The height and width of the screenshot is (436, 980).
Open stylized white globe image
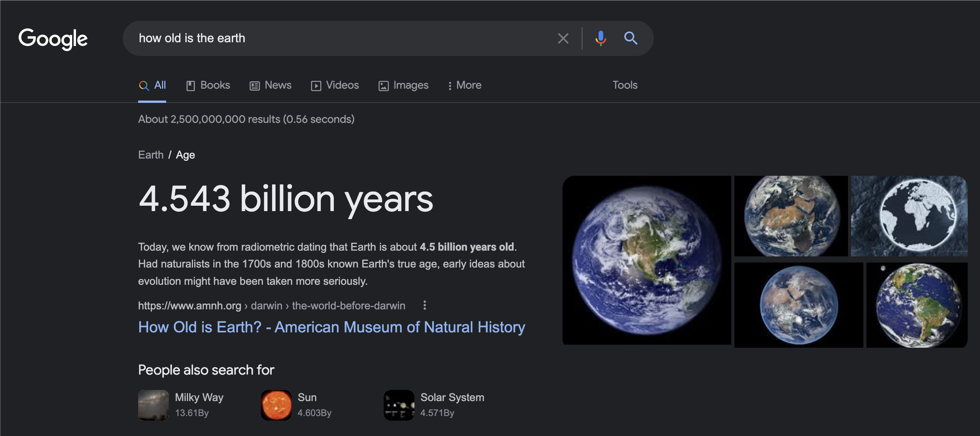[909, 216]
